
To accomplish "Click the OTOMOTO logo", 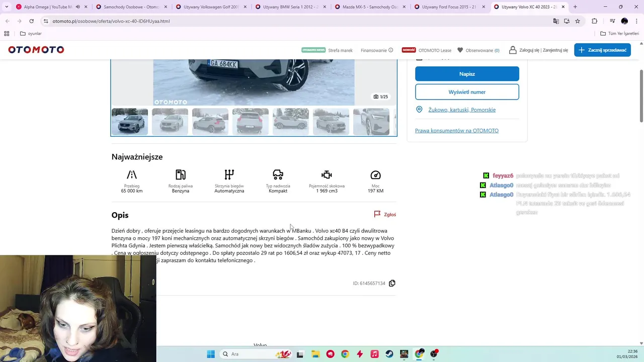I will coord(36,50).
